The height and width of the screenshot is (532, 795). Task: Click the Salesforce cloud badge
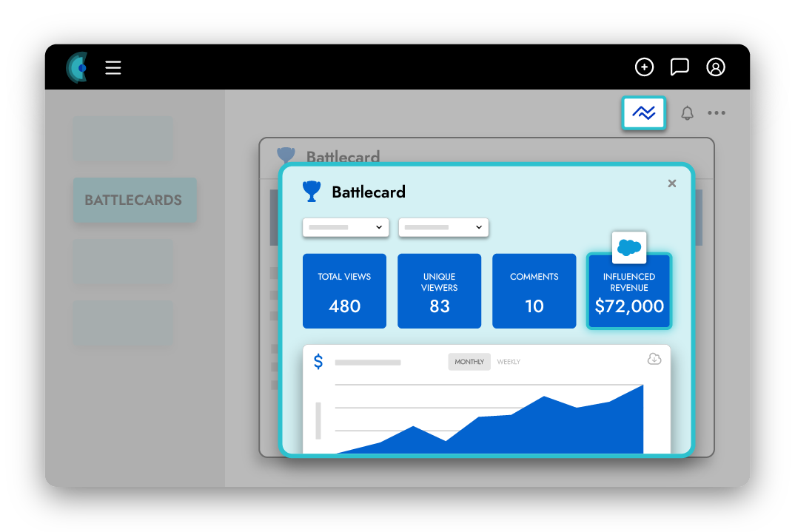point(629,248)
